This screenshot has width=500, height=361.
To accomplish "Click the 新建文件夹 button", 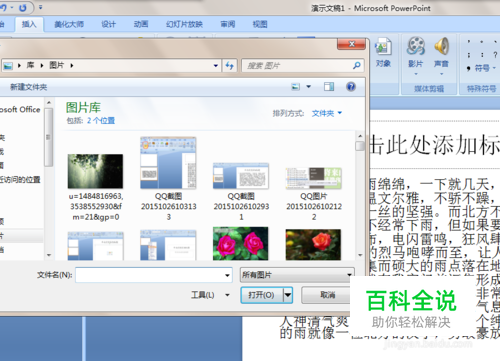I will (29, 87).
